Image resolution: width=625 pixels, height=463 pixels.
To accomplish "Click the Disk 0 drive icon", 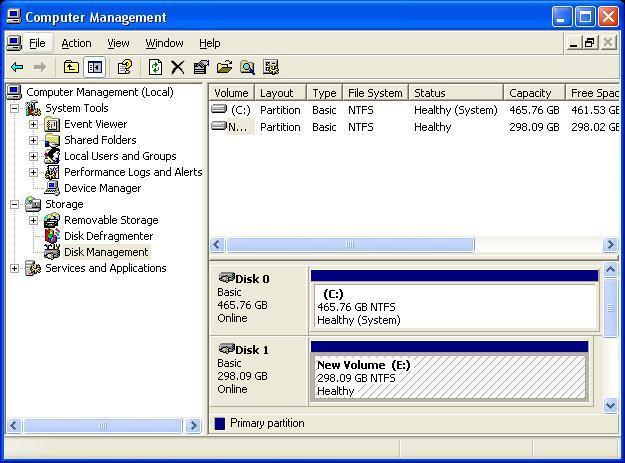I will pyautogui.click(x=226, y=278).
